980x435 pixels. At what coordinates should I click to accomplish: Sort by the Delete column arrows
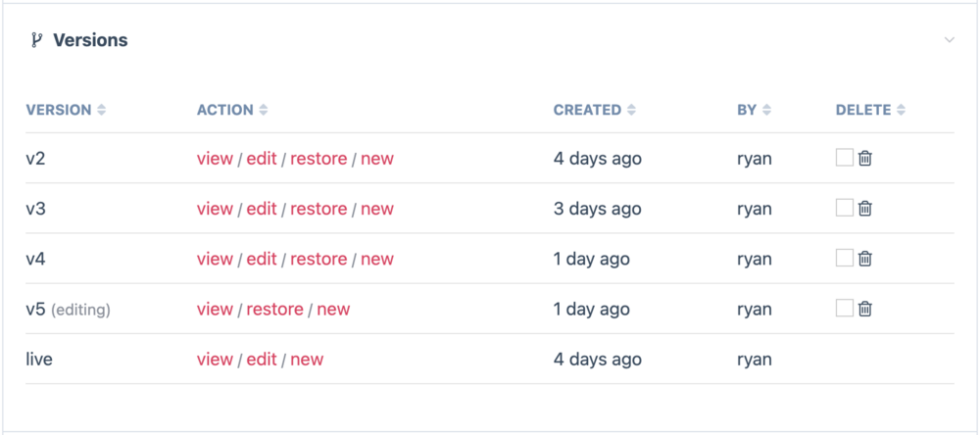pos(901,111)
